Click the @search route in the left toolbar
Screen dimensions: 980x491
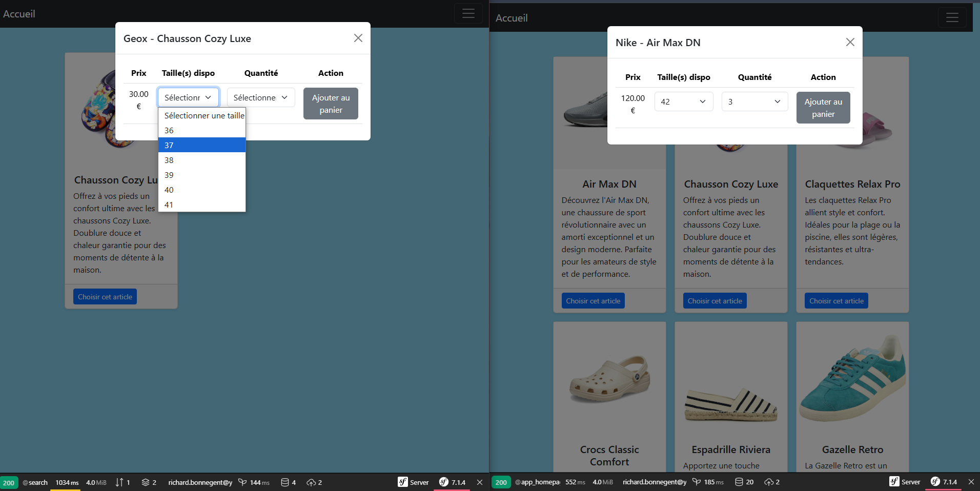[35, 482]
